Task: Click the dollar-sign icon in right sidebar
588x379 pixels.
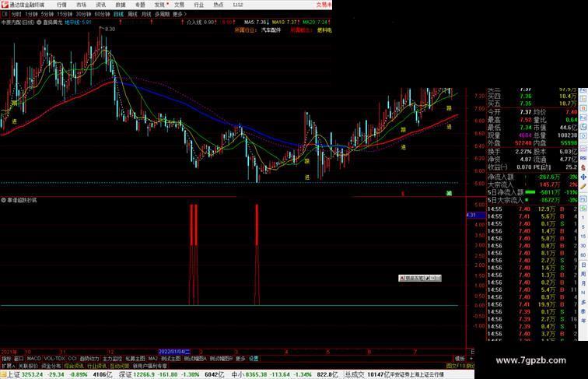Action: [583, 167]
